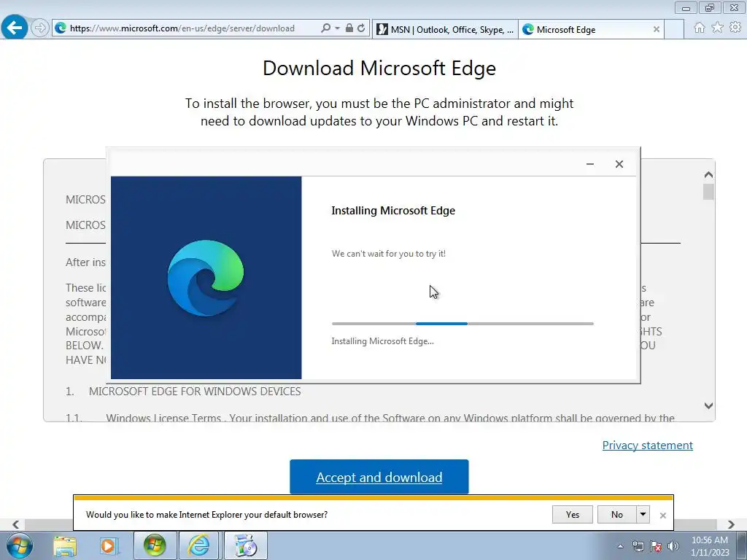747x560 pixels.
Task: Click the installer progress bar
Action: (462, 324)
